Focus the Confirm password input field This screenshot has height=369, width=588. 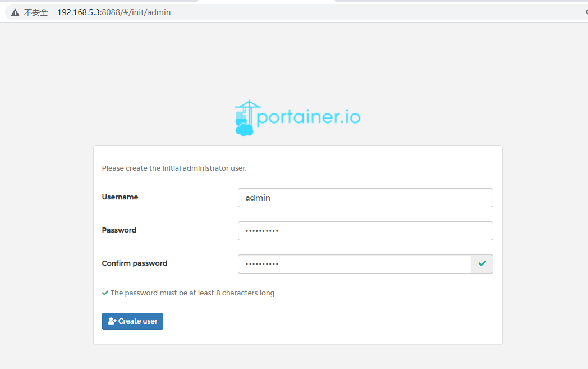pyautogui.click(x=353, y=264)
